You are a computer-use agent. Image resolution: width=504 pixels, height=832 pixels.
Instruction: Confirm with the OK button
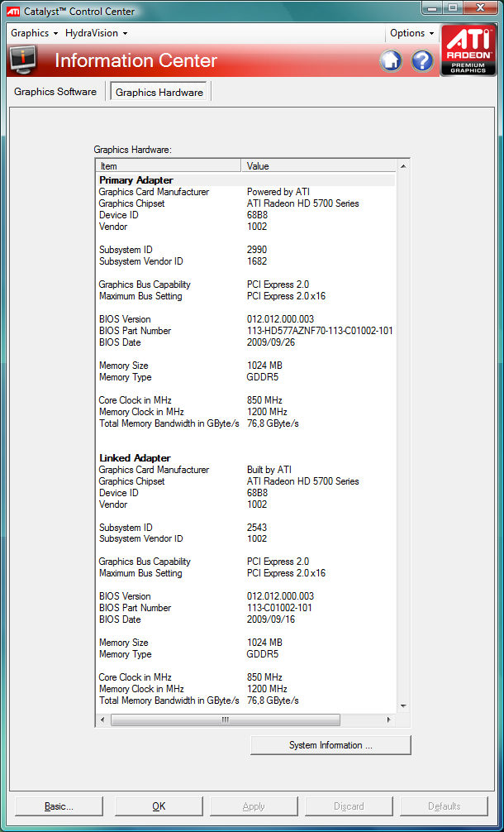pos(159,806)
